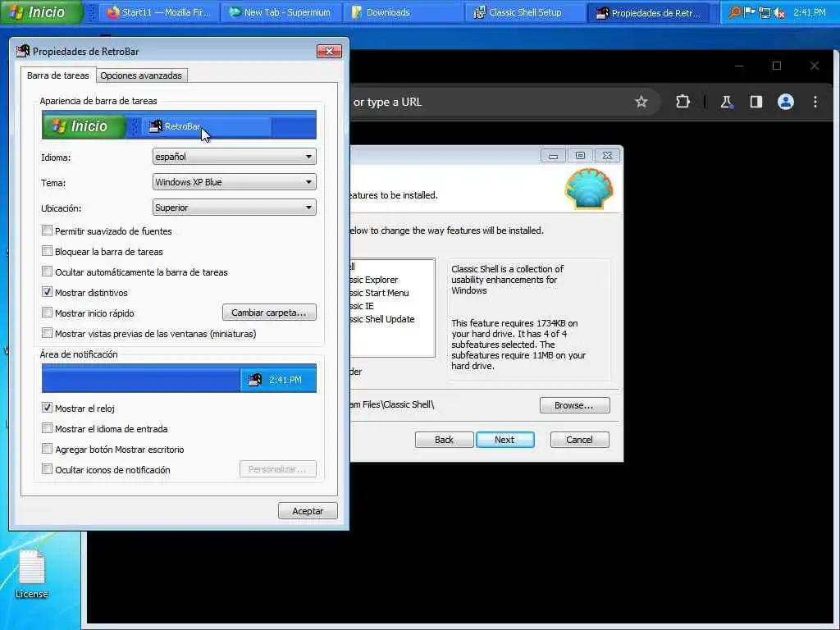
Task: Click the Aceptar button
Action: pos(308,510)
